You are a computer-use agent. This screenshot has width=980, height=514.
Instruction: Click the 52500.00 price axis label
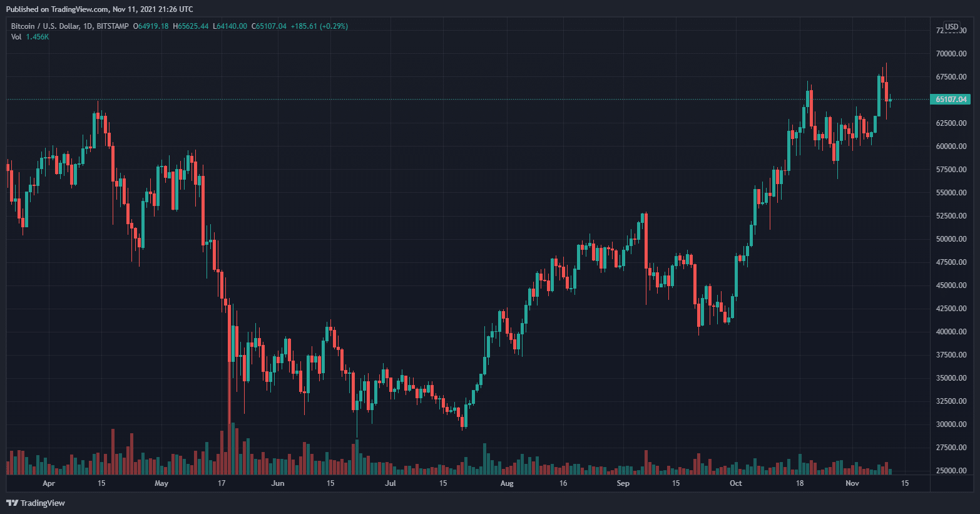click(951, 216)
